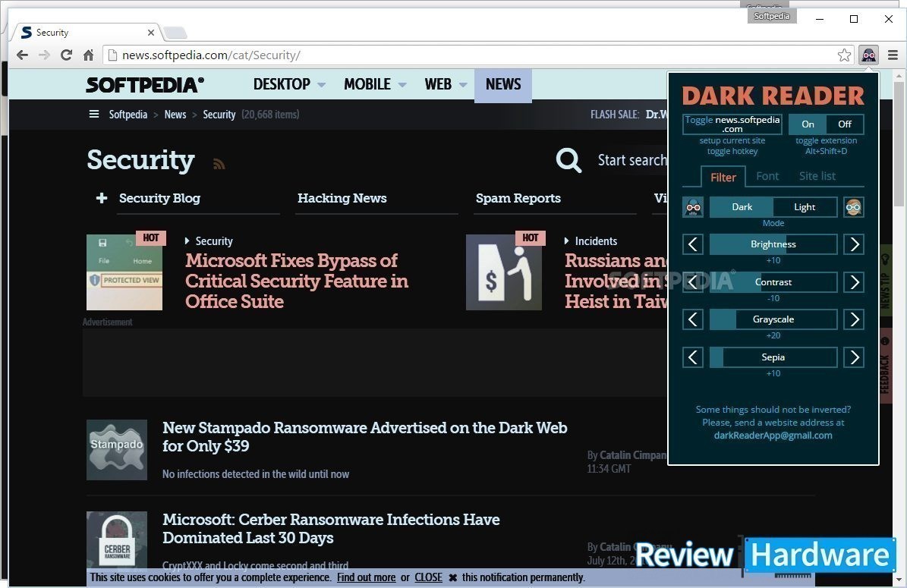Open the Cerber Ransomware Infections article
907x588 pixels.
(331, 529)
